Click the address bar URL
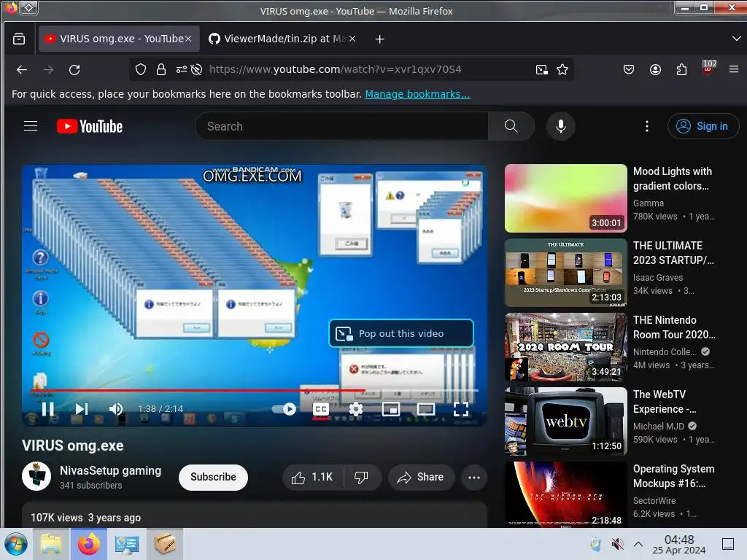The image size is (747, 560). 335,69
